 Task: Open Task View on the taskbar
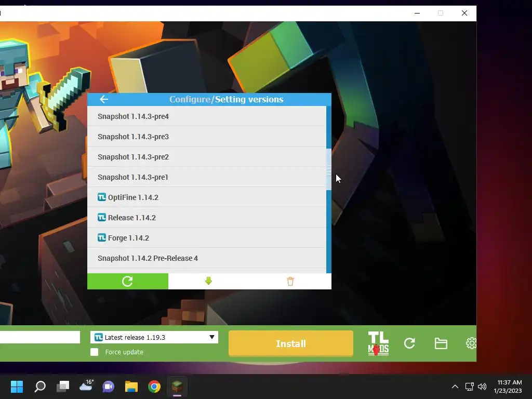pyautogui.click(x=63, y=387)
